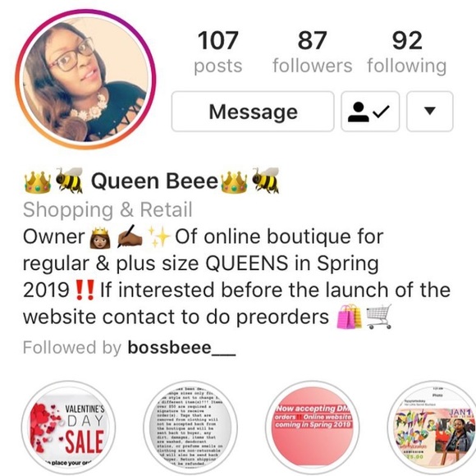Viewport: 476px width, 476px height.
Task: Click the red double exclamation emoji
Action: (85, 290)
